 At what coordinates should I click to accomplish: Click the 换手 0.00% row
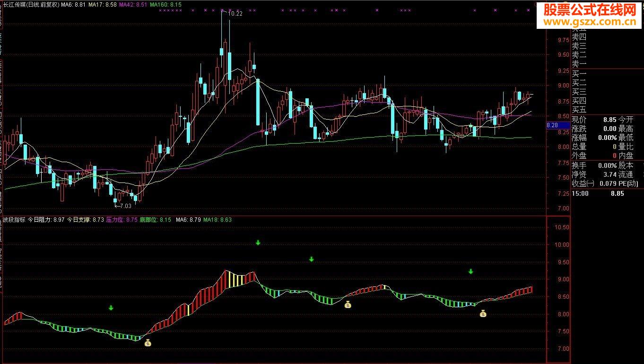click(x=594, y=165)
